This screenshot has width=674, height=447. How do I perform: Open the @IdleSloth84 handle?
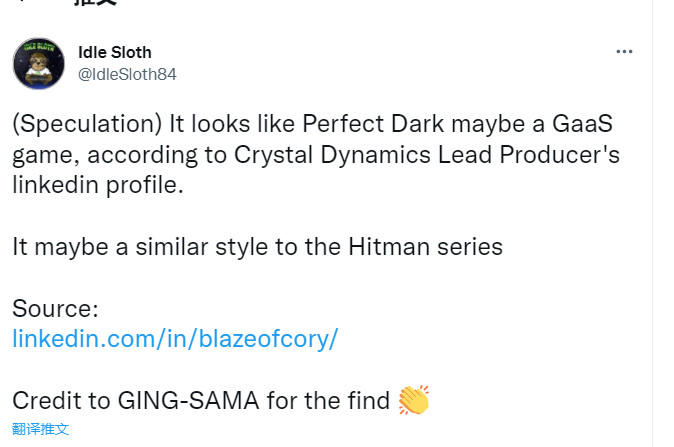[127, 74]
